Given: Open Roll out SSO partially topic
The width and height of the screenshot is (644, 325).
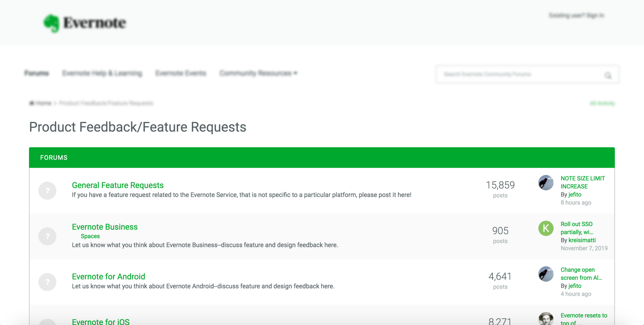Looking at the screenshot, I should (577, 228).
